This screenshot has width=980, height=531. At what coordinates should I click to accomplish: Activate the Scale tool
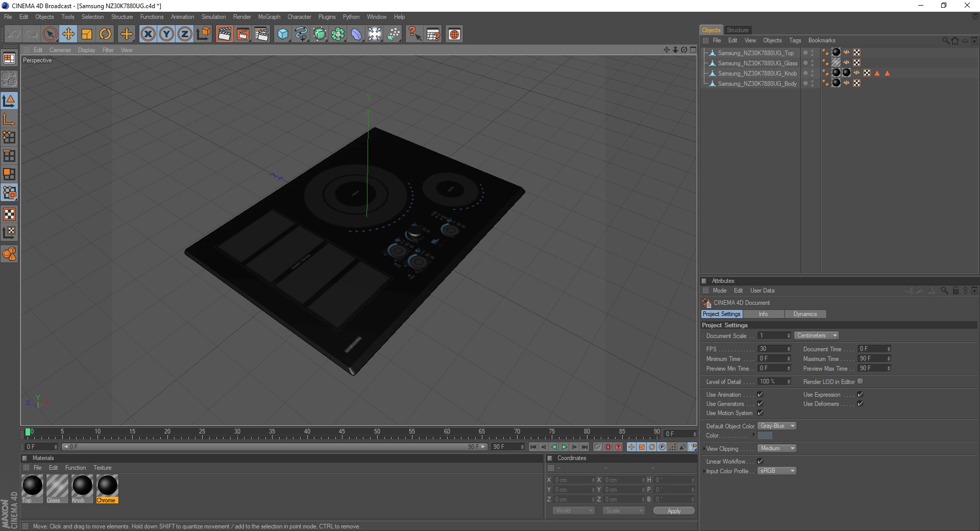tap(87, 34)
